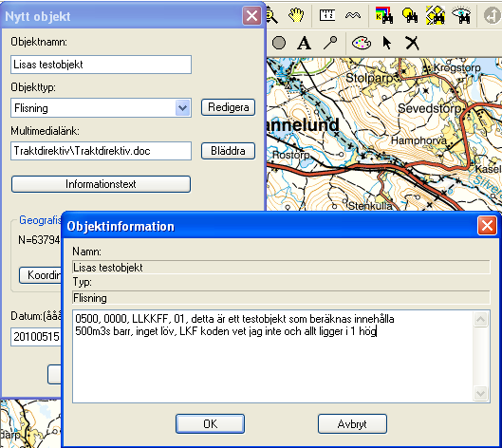This screenshot has width=502, height=448.
Task: Activate the text A tool
Action: pos(304,43)
